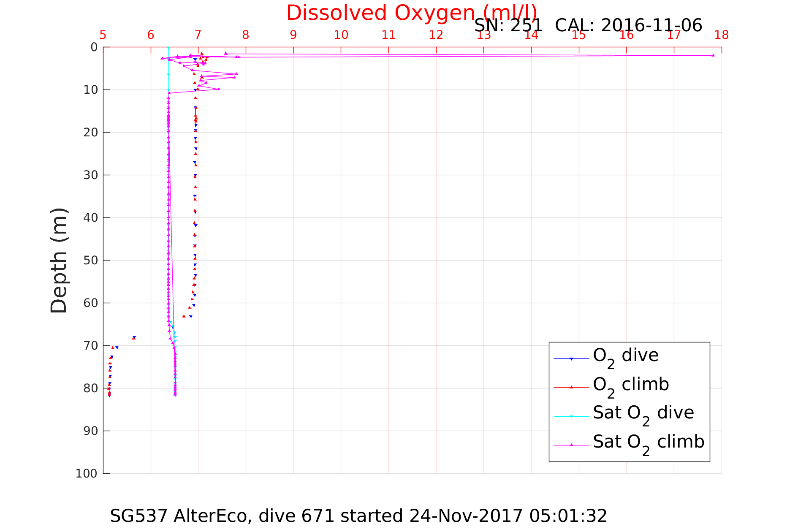Click blue O2 dive legend line sample
The image size is (798, 532).
click(571, 359)
